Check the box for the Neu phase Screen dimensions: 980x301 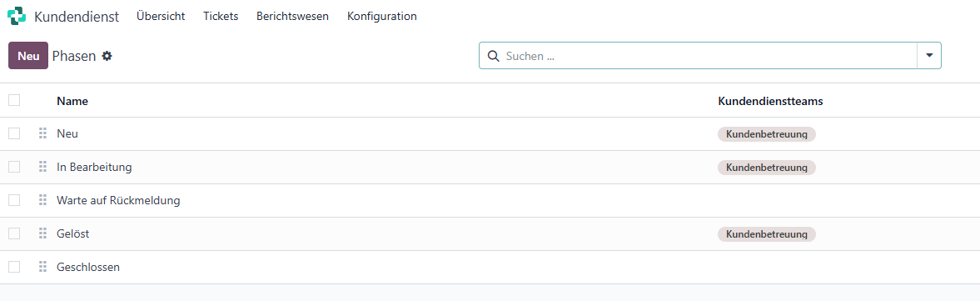coord(14,133)
